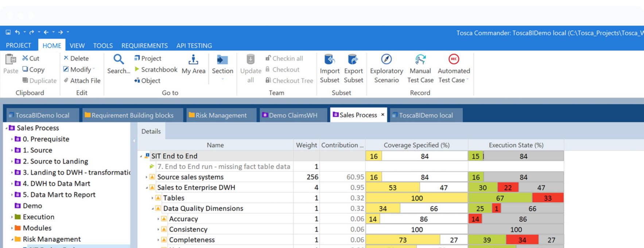Click the save icon in the title bar
The image size is (644, 248).
click(8, 32)
